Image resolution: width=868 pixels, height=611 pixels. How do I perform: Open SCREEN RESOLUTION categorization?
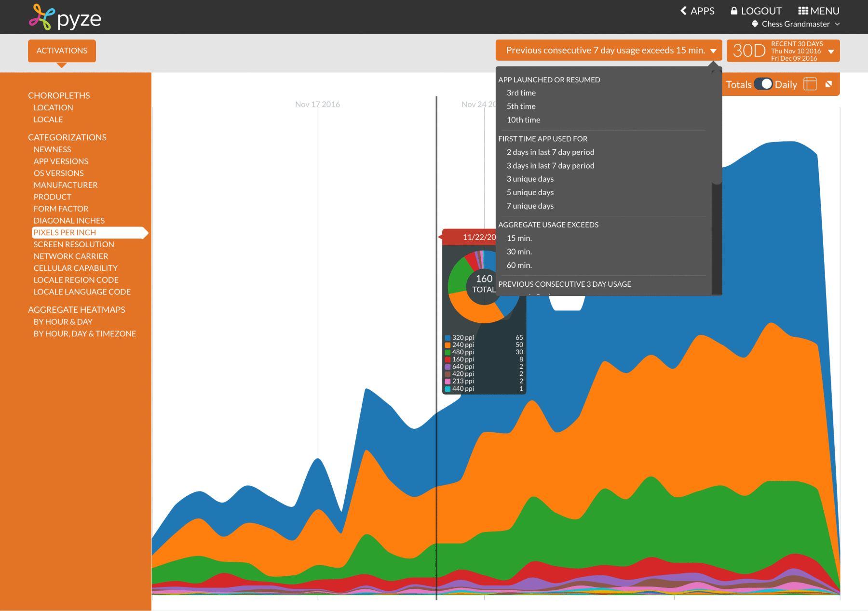(74, 244)
